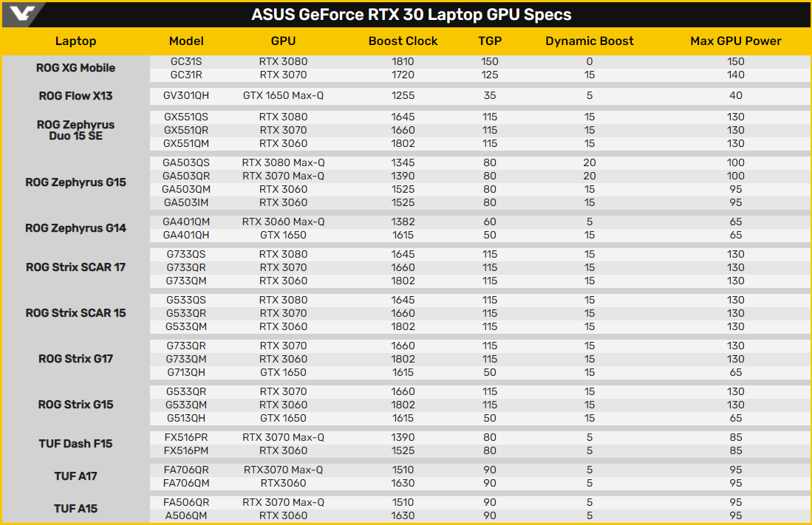Screen dimensions: 812x525
Task: Select model cell G533QS
Action: click(x=186, y=300)
